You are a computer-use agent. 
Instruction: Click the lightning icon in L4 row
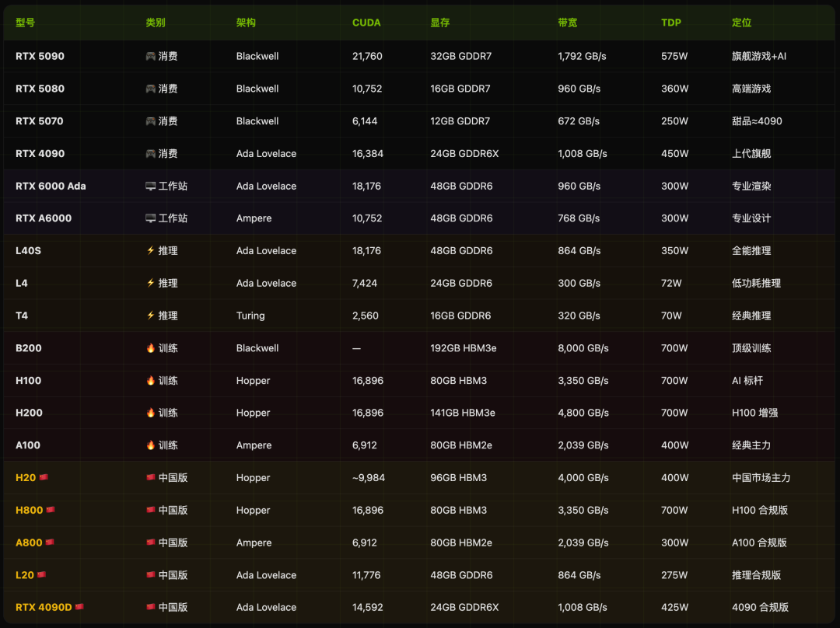pyautogui.click(x=151, y=283)
